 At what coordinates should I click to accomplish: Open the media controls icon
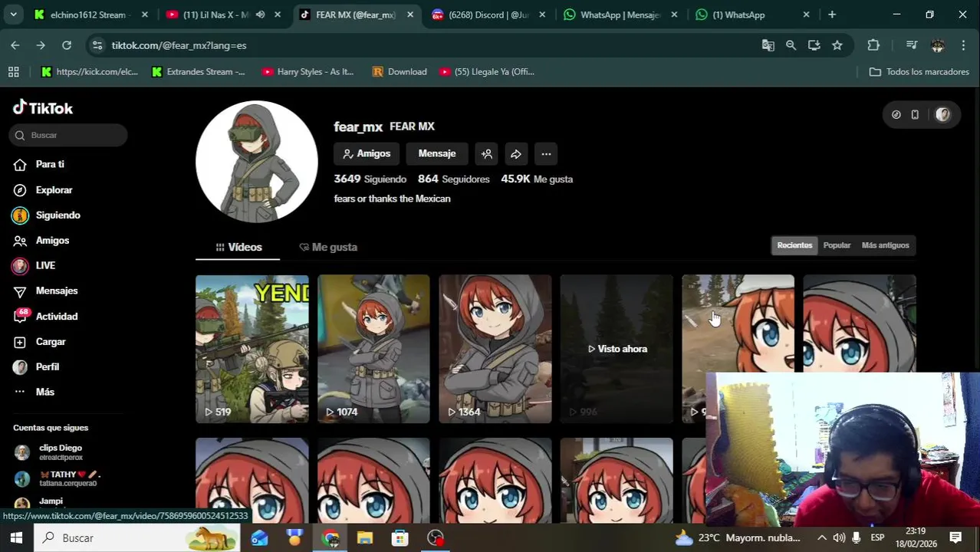point(912,45)
